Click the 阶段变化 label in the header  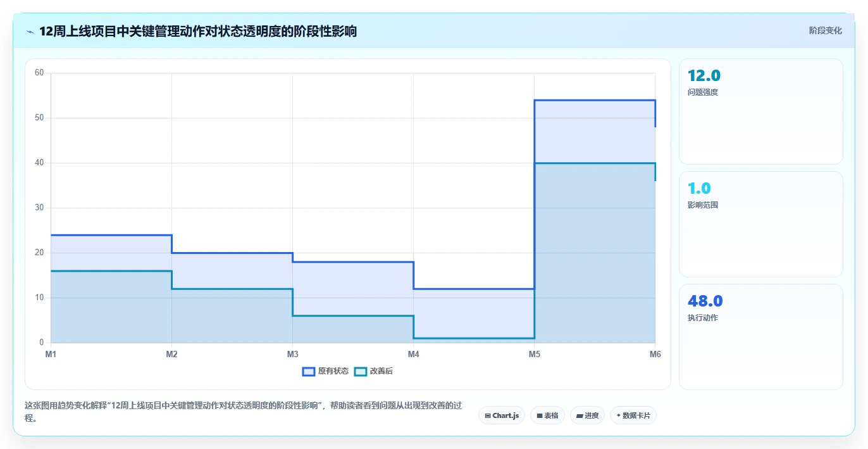point(826,30)
